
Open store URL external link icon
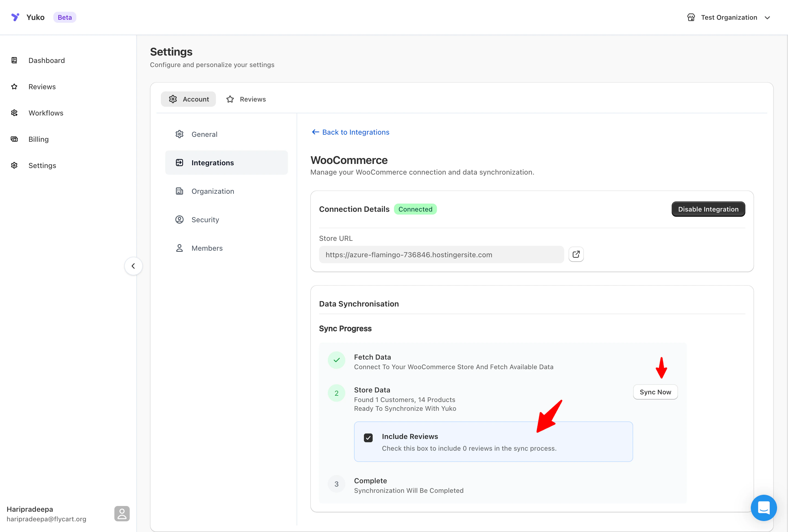coord(576,254)
